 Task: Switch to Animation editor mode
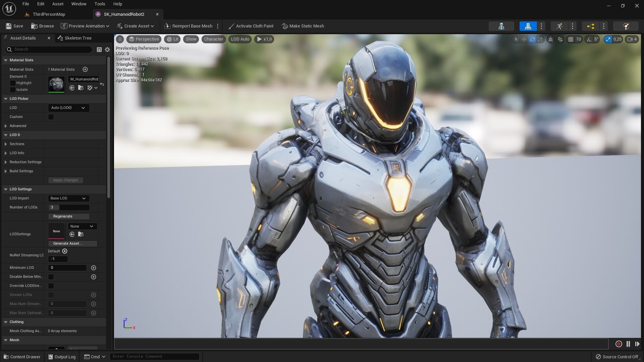point(559,26)
